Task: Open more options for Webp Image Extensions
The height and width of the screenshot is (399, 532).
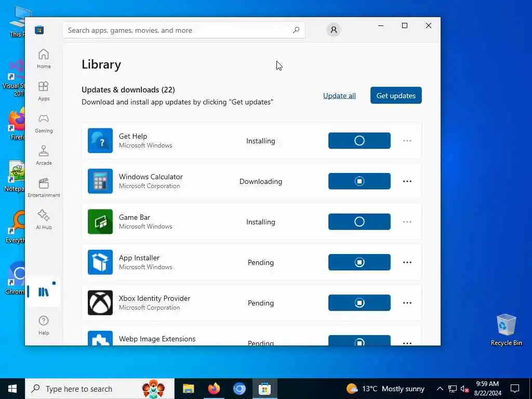Action: point(407,343)
